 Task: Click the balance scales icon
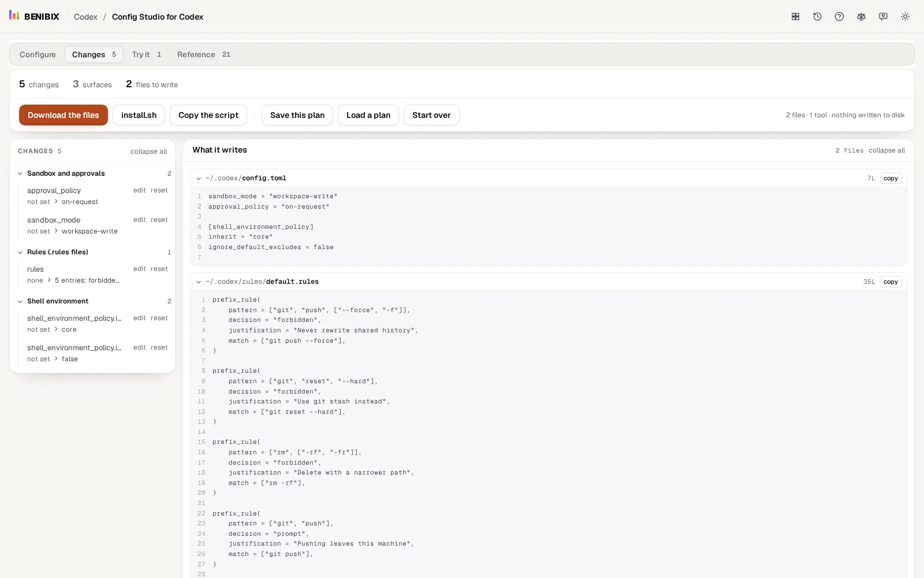point(861,17)
